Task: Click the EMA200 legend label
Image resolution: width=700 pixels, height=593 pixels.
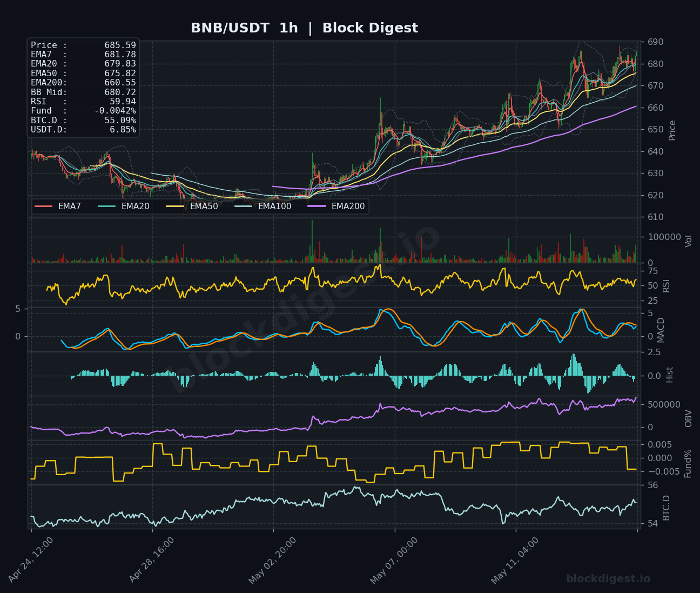Action: tap(348, 206)
